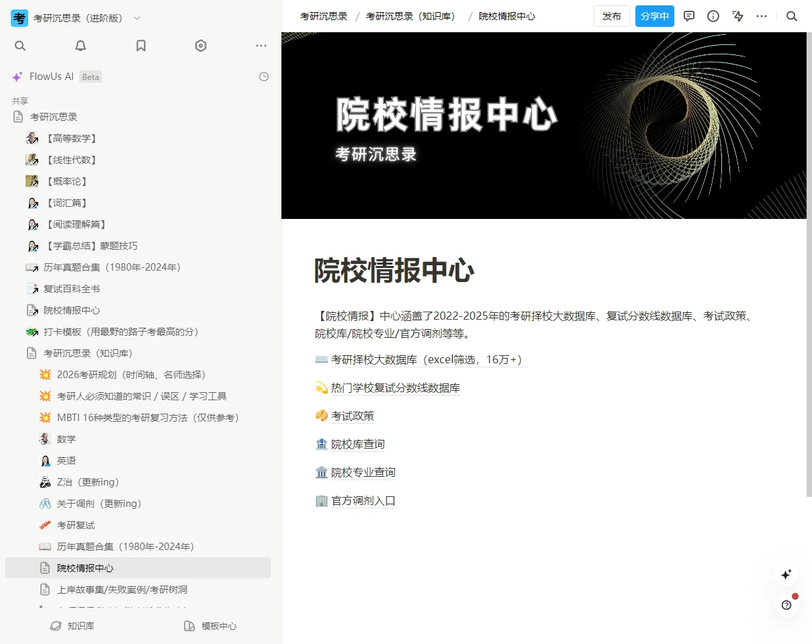Click 院校情报中心 breadcrumb item

[x=507, y=16]
